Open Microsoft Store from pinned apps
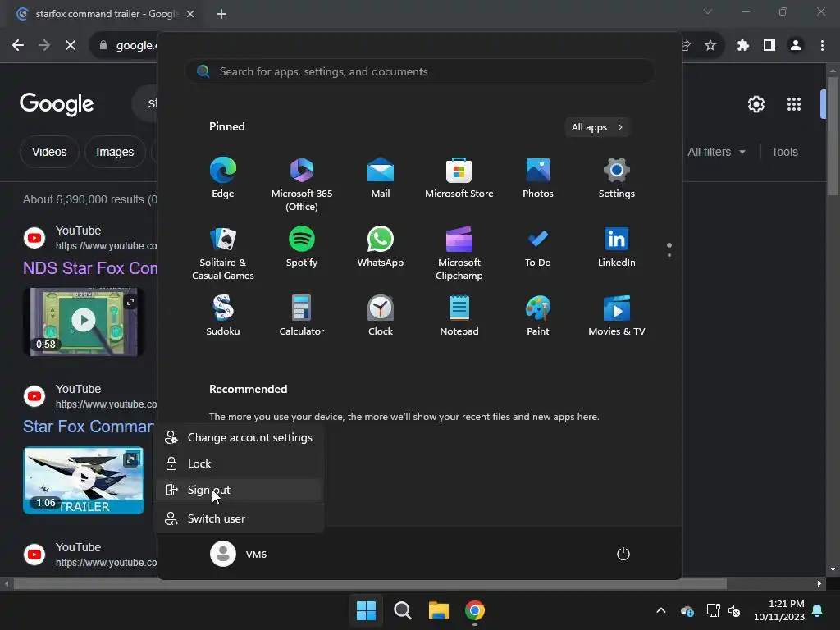Screen dimensions: 840x630 (459, 178)
